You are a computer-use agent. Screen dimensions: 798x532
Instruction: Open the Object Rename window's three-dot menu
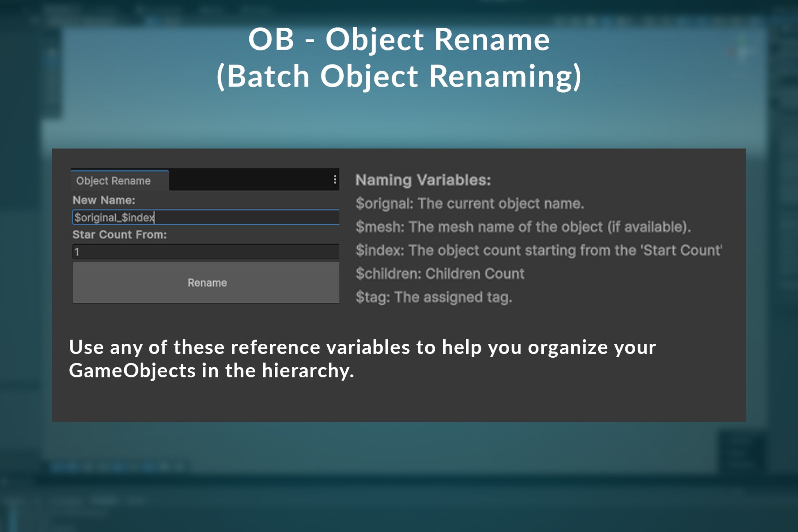(335, 179)
